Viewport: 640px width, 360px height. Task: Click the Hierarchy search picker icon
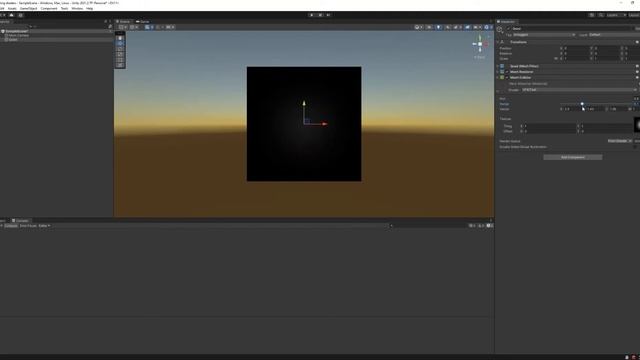(x=110, y=27)
